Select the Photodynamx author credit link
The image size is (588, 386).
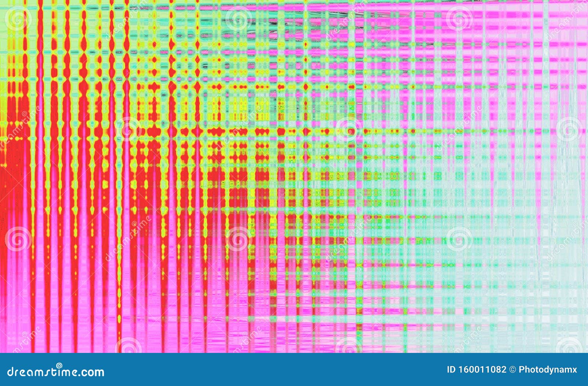548,369
